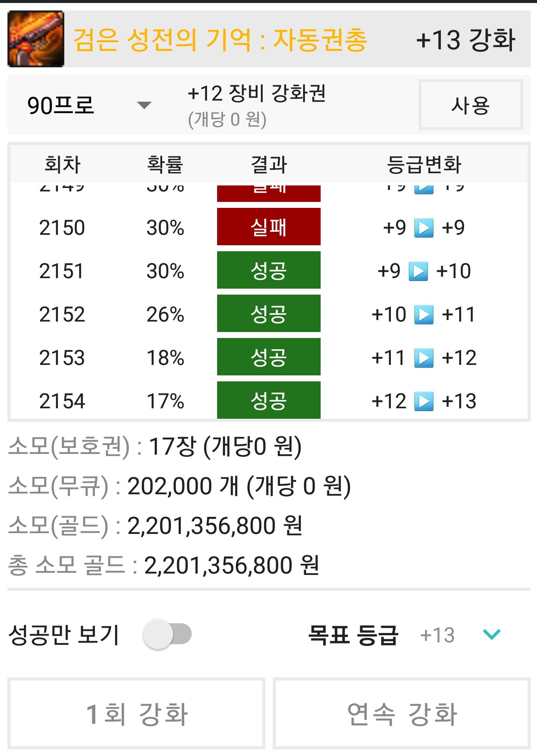The height and width of the screenshot is (756, 537).
Task: Click the blue arrow icon in row 2152
Action: point(424,314)
